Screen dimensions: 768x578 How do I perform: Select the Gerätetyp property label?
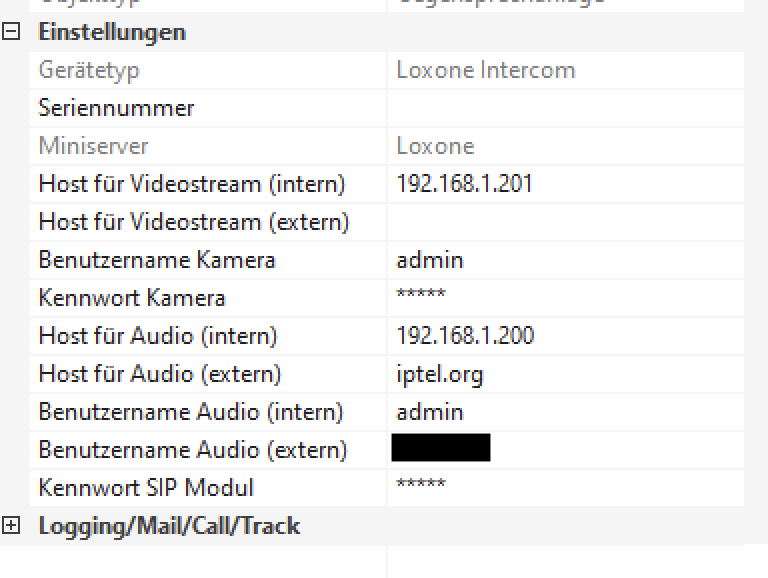point(89,70)
